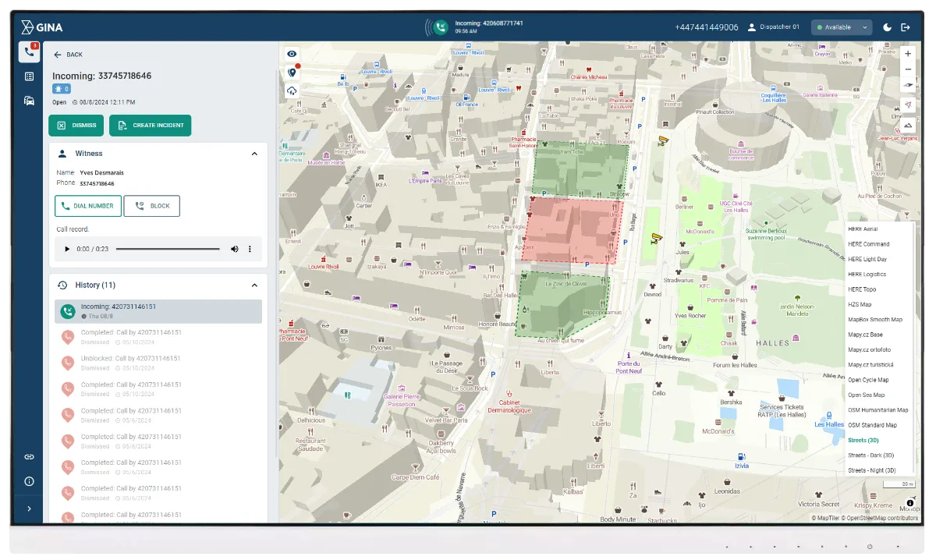The width and height of the screenshot is (936, 560).
Task: Open the calls section in the sidebar
Action: (30, 52)
